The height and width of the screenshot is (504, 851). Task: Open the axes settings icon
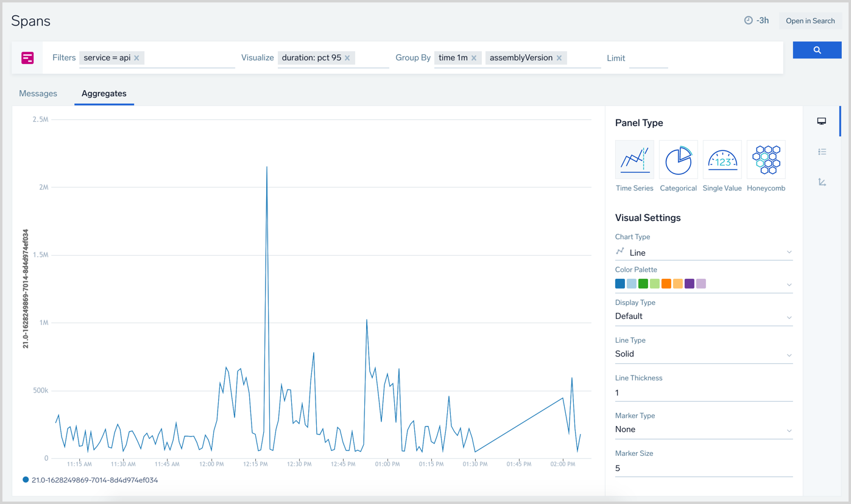(x=822, y=182)
